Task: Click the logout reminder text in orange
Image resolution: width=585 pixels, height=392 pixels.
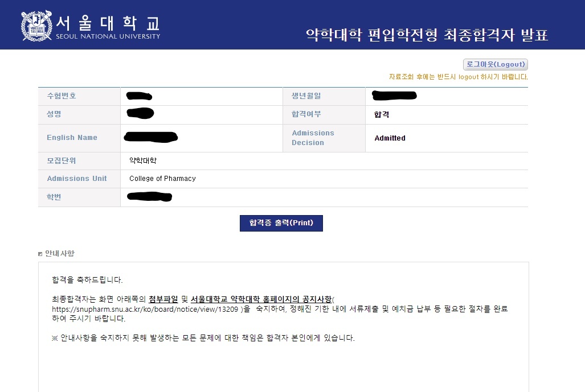Action: (x=458, y=77)
